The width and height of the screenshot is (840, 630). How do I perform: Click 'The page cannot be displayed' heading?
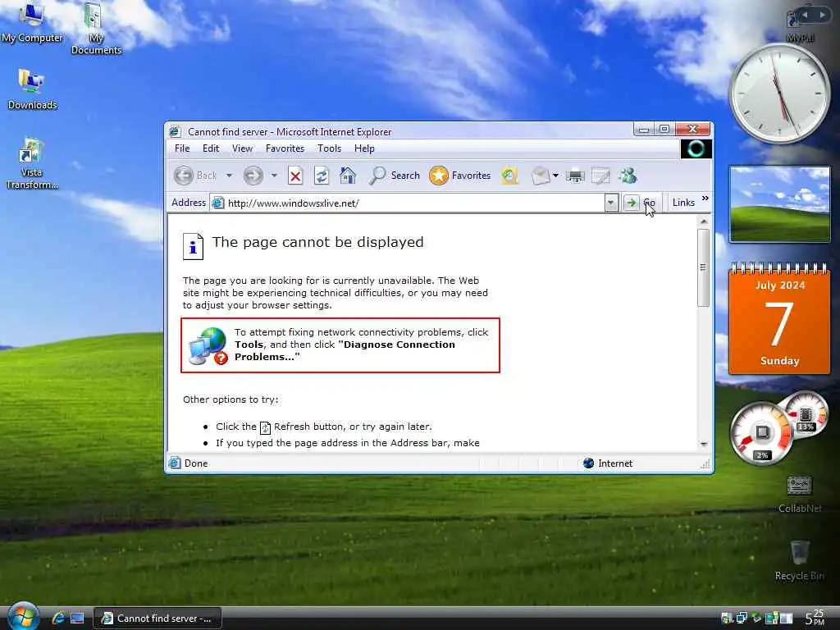coord(317,242)
